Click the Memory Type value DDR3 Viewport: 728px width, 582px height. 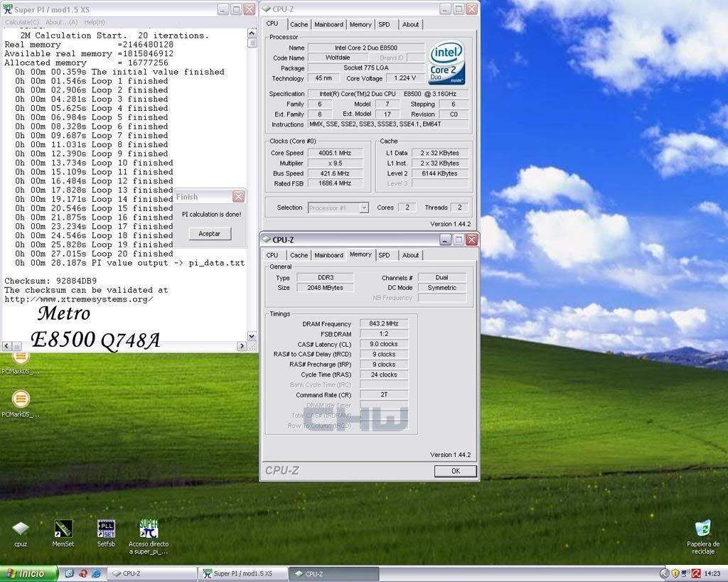pos(326,277)
